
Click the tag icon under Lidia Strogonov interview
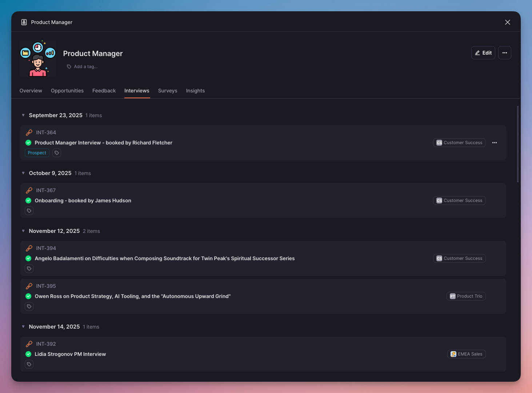[29, 364]
